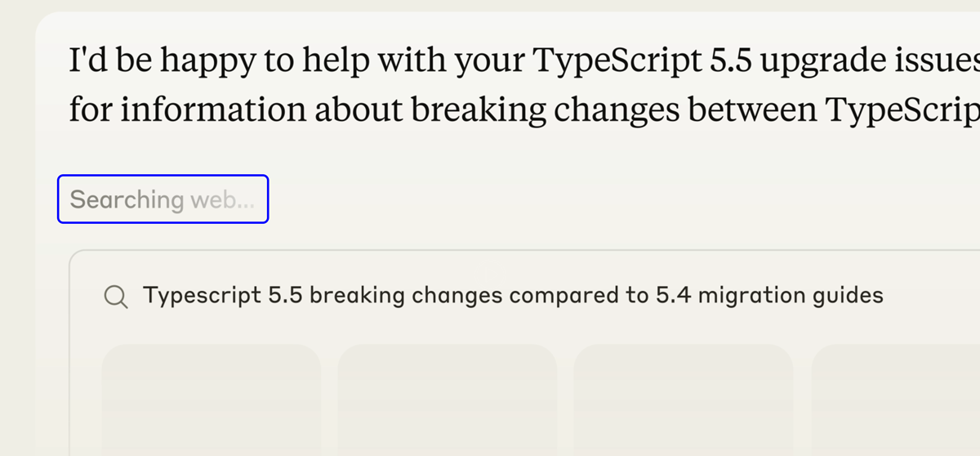Open the second loading result card

(448, 400)
